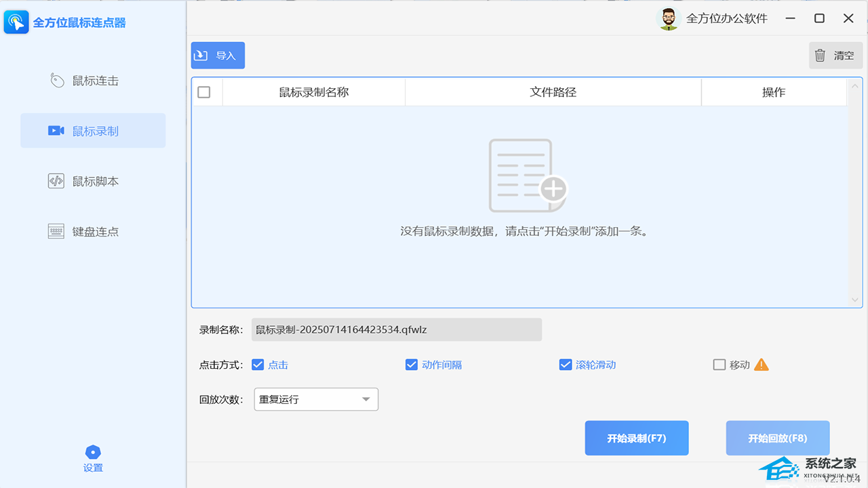868x488 pixels.
Task: Click the 录制名称 input field
Action: coord(396,330)
